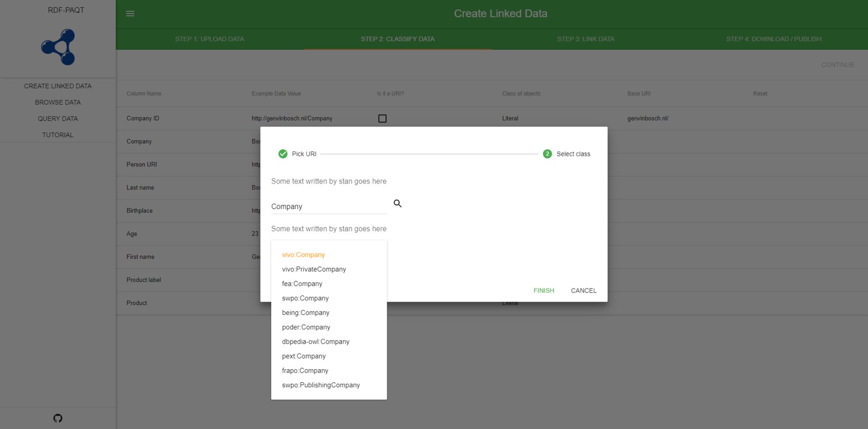Select frapo:Company class
Viewport: 868px width, 429px height.
(x=305, y=371)
